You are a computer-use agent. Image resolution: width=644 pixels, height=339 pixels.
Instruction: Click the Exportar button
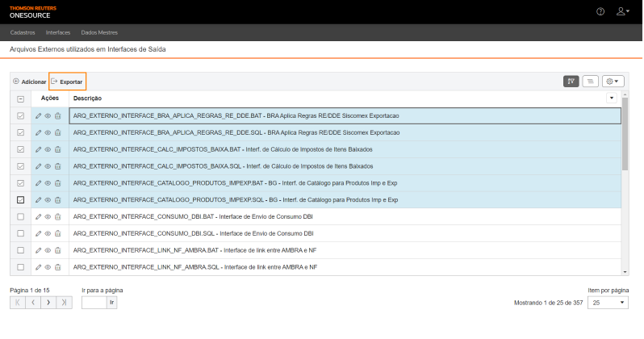pos(67,82)
